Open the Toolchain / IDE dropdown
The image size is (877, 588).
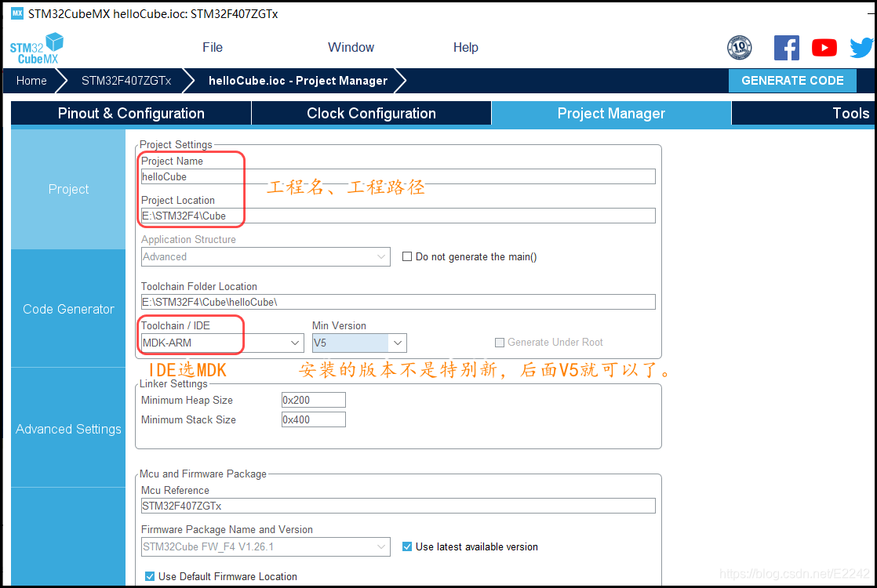click(222, 343)
